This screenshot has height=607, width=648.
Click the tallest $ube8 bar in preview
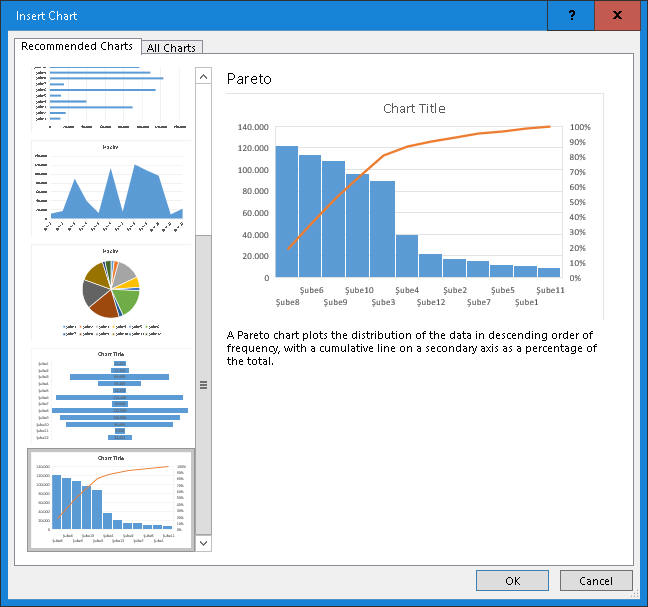[x=286, y=212]
